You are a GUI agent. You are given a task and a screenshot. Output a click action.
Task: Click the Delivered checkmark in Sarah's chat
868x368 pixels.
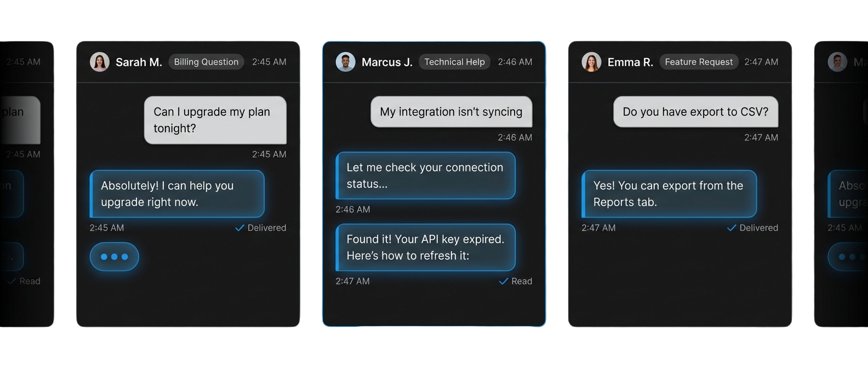239,228
